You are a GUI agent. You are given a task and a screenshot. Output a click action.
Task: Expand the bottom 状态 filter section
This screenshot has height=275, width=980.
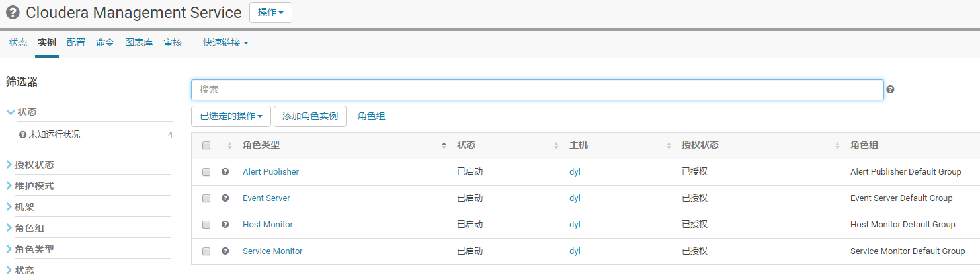pyautogui.click(x=20, y=270)
